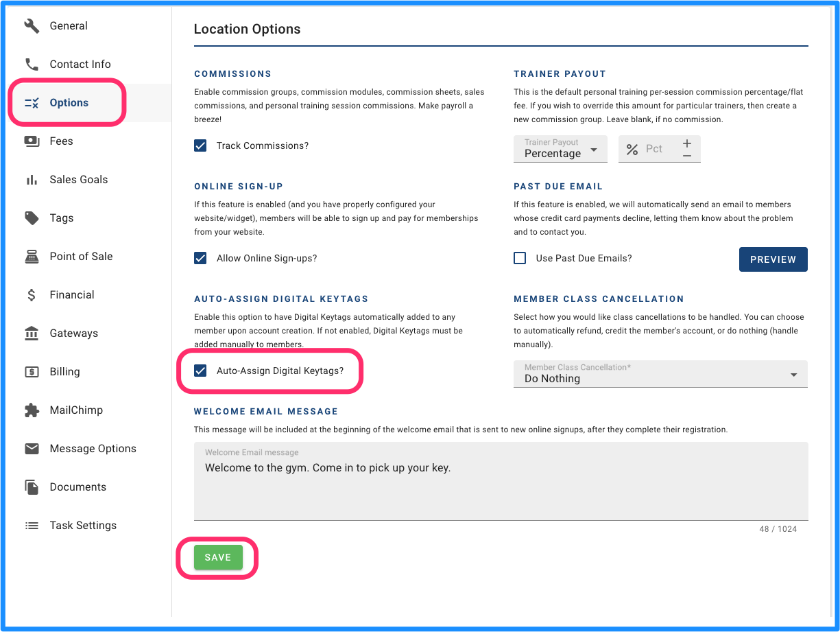Uncheck the Track Commissions checkbox
This screenshot has width=840, height=632.
click(200, 145)
